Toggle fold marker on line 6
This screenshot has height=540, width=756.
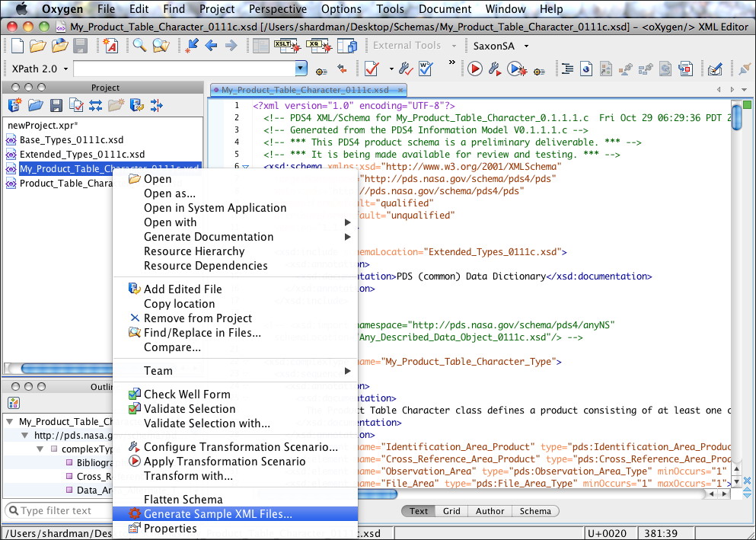tap(245, 167)
